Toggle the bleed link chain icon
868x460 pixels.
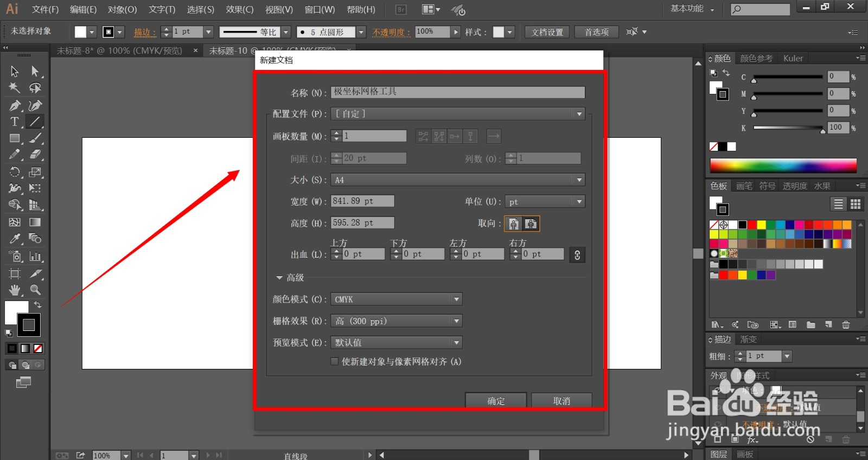577,254
